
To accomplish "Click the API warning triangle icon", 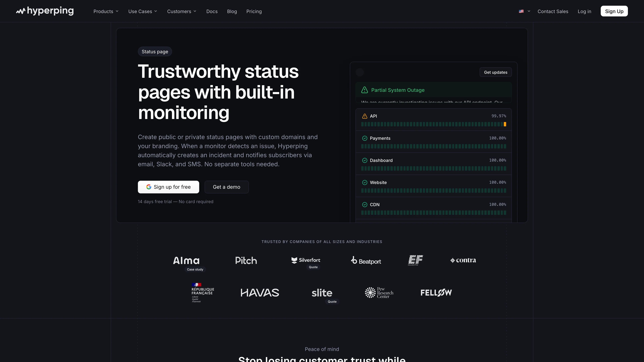I will 364,116.
